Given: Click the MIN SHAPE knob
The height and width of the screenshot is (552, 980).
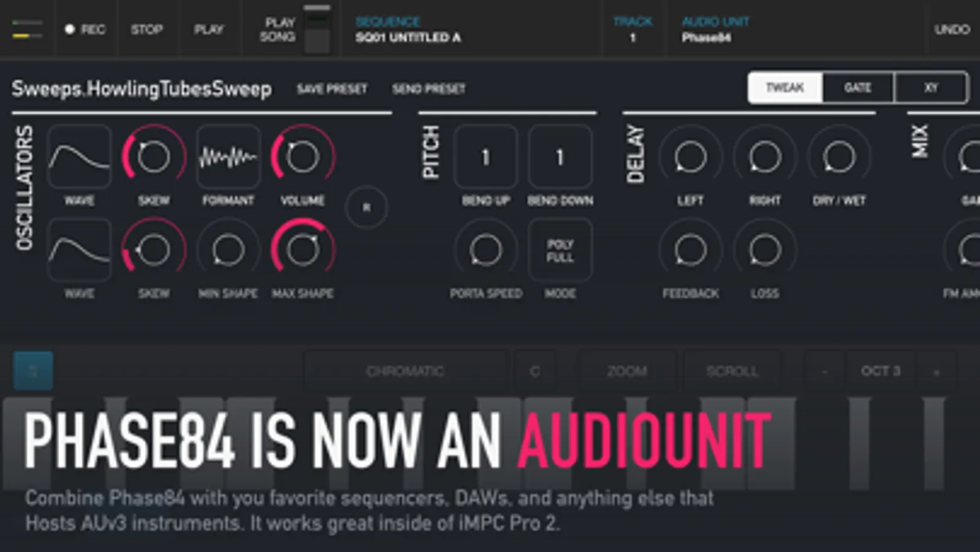Looking at the screenshot, I should coord(228,250).
